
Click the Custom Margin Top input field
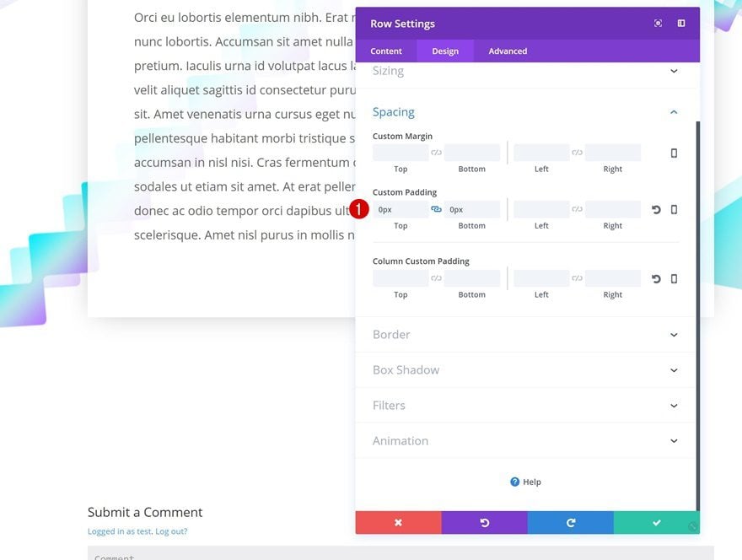click(401, 153)
